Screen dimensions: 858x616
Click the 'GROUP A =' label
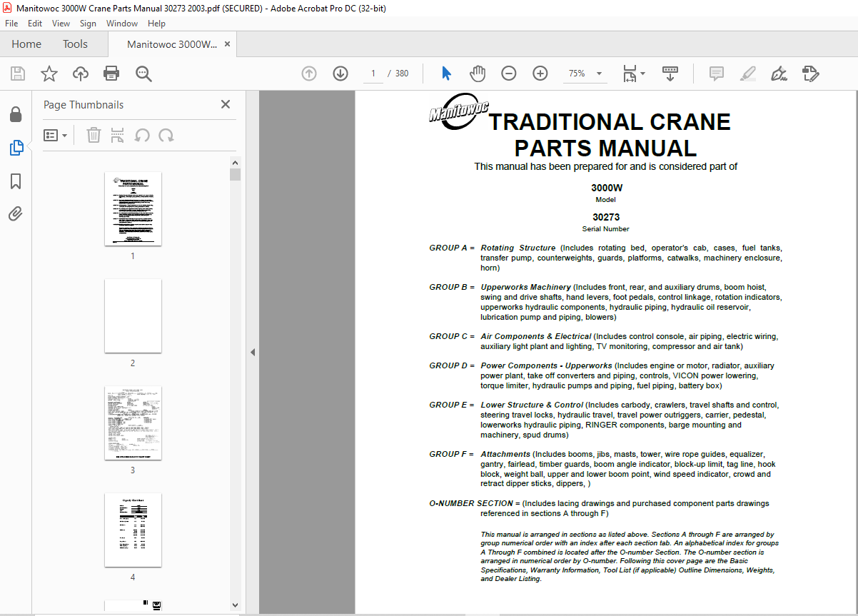452,248
